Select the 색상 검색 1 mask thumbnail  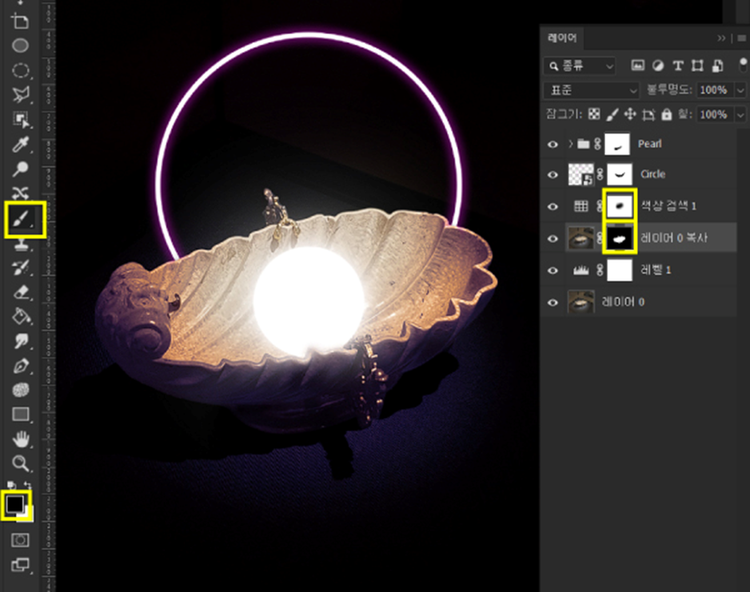click(x=619, y=206)
